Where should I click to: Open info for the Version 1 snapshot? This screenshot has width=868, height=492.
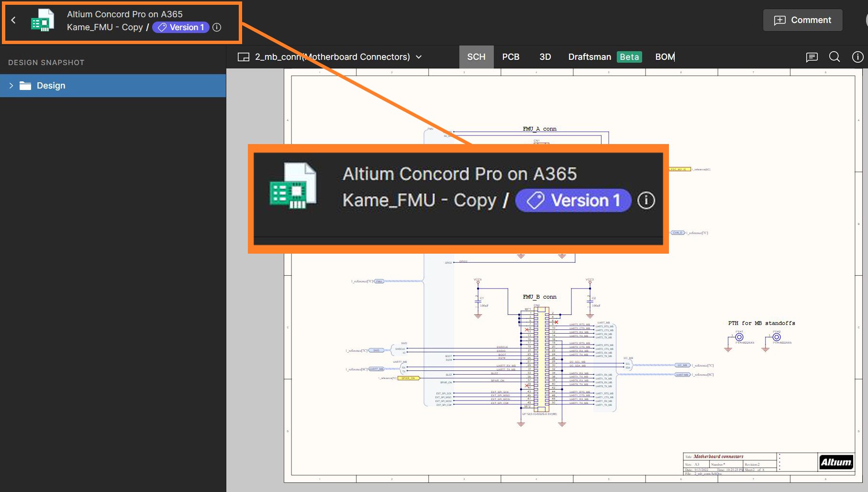[216, 27]
